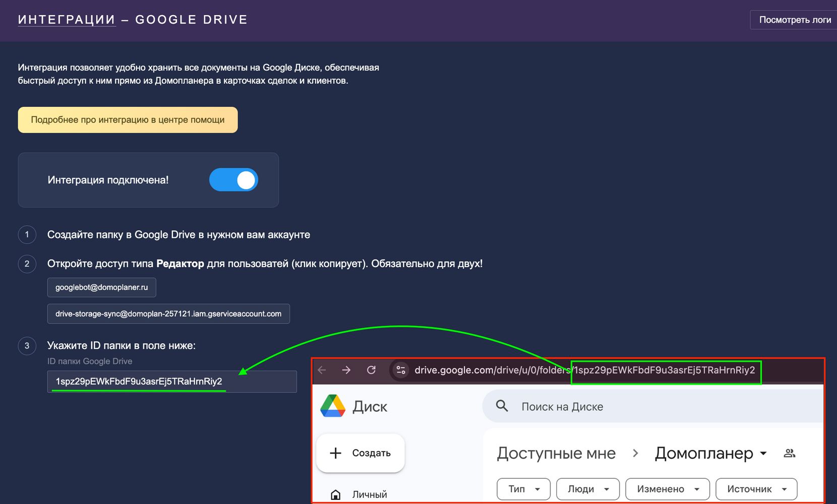Click the site info icon beside the drive.google.com URL
Viewport: 837px width, 504px height.
click(401, 370)
